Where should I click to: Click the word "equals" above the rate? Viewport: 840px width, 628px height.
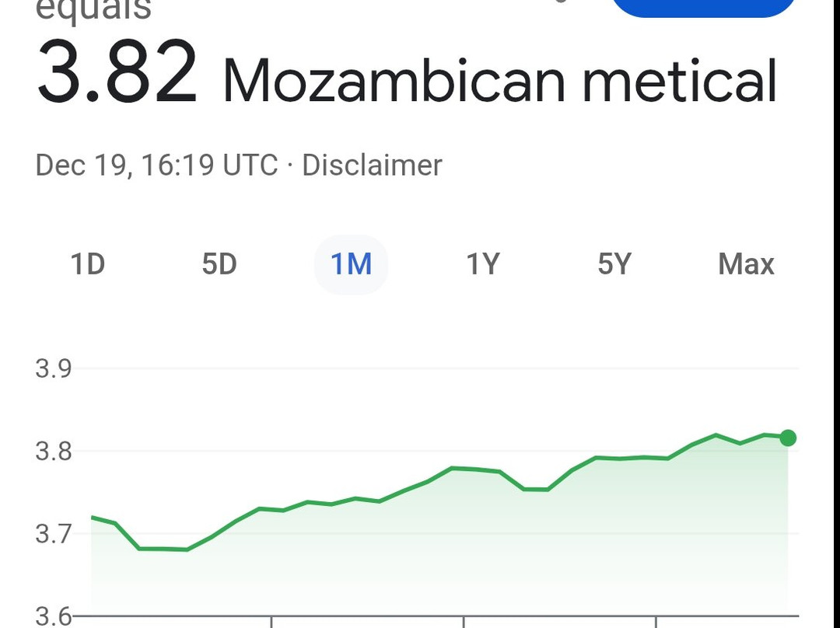click(x=93, y=11)
